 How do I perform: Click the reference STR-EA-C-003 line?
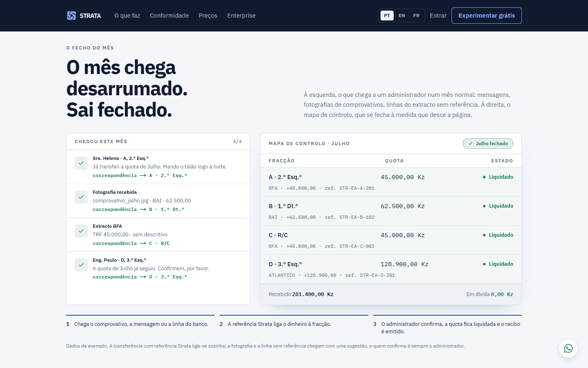321,246
